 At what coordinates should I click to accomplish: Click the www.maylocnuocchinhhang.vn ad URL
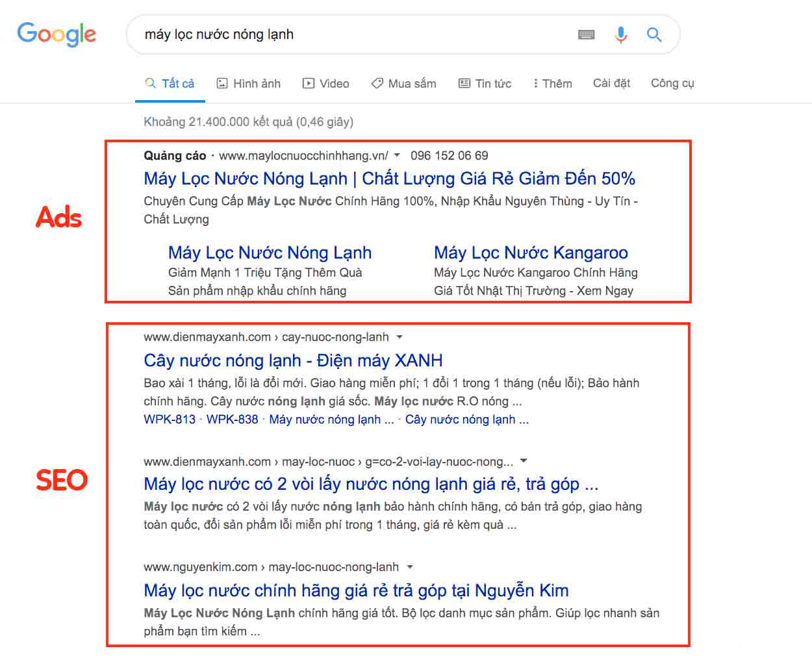pyautogui.click(x=303, y=155)
